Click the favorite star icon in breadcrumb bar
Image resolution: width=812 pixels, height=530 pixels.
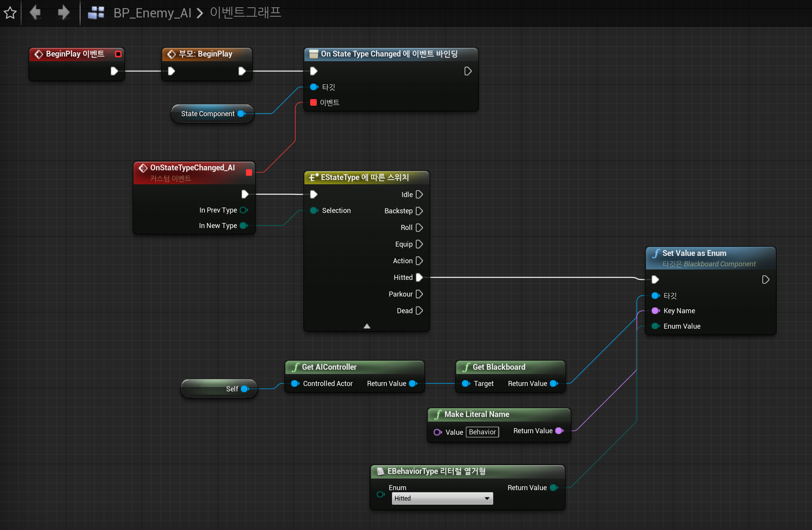pyautogui.click(x=10, y=13)
